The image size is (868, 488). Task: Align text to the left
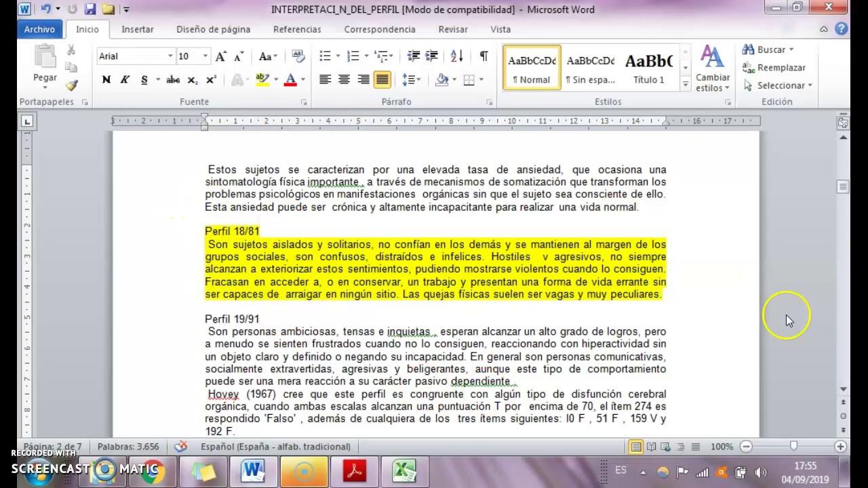pos(325,80)
